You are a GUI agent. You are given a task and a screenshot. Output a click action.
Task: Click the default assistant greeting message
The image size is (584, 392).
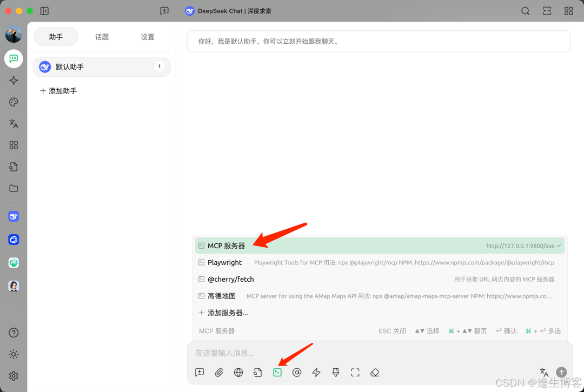click(x=379, y=41)
